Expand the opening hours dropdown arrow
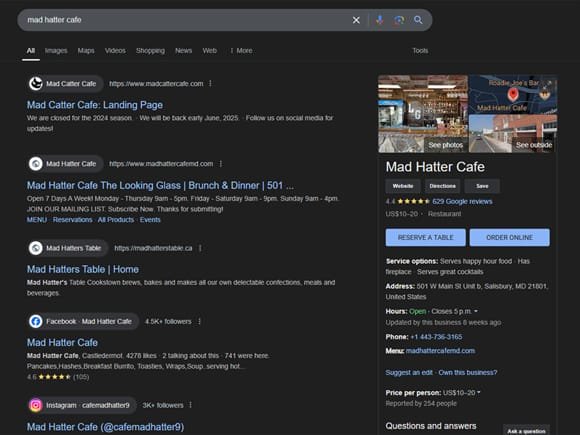The width and height of the screenshot is (580, 435). click(476, 311)
